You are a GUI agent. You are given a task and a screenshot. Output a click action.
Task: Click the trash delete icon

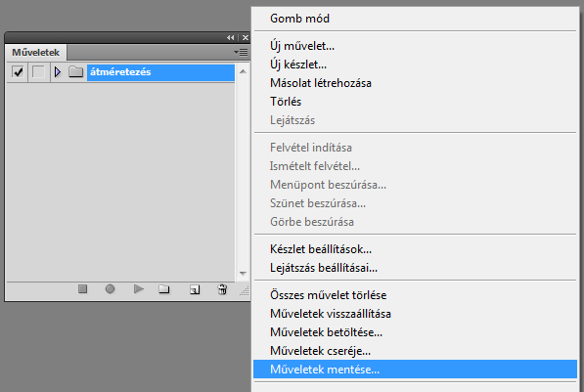coord(222,289)
